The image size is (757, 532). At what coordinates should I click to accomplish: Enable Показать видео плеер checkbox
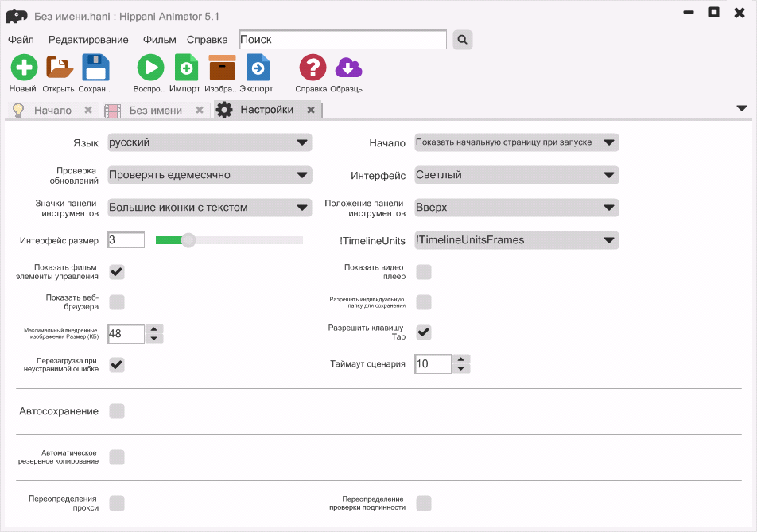(424, 272)
